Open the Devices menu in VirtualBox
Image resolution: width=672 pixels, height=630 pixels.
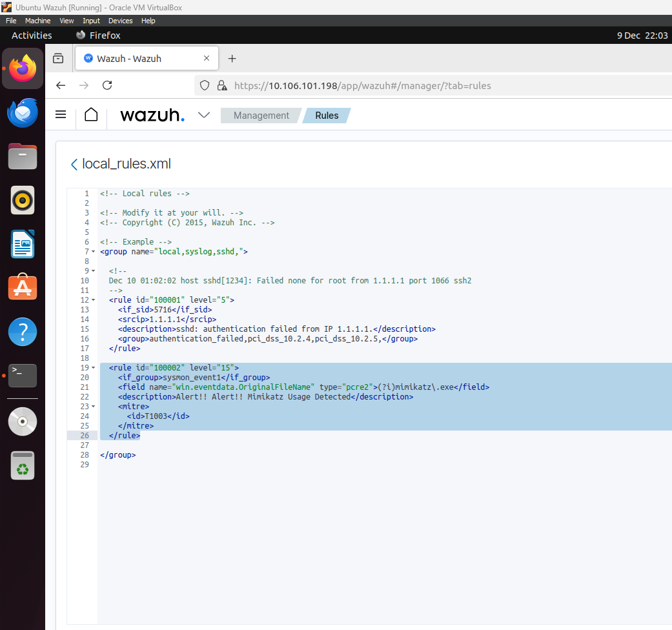[x=120, y=21]
